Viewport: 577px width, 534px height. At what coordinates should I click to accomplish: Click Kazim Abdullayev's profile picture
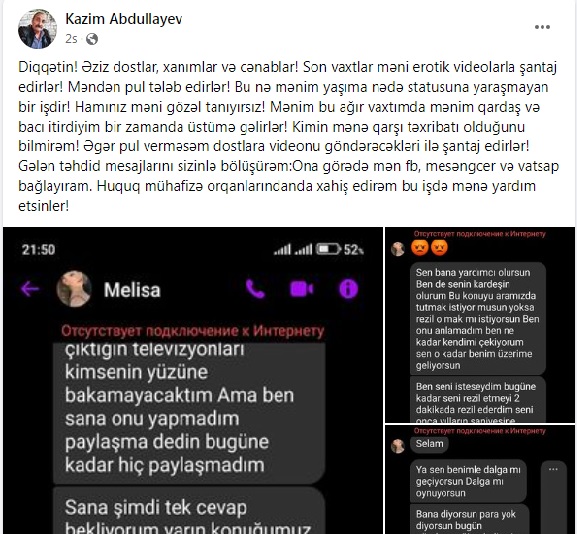[x=38, y=29]
